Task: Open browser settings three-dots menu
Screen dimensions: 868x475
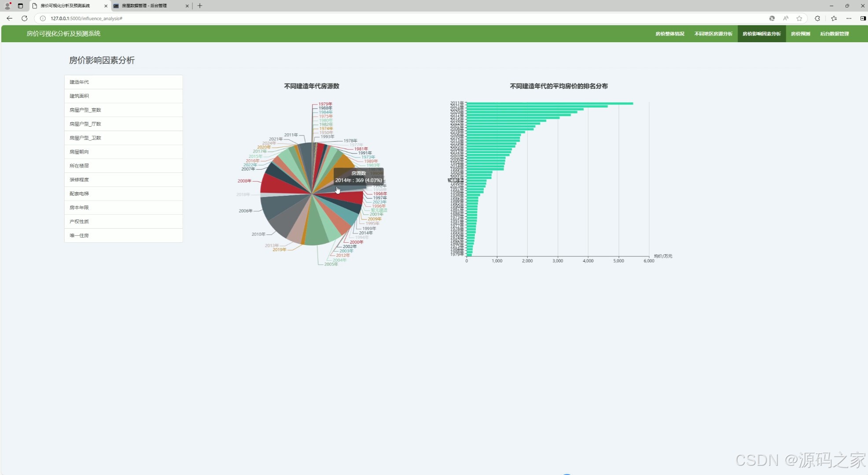Action: coord(849,18)
